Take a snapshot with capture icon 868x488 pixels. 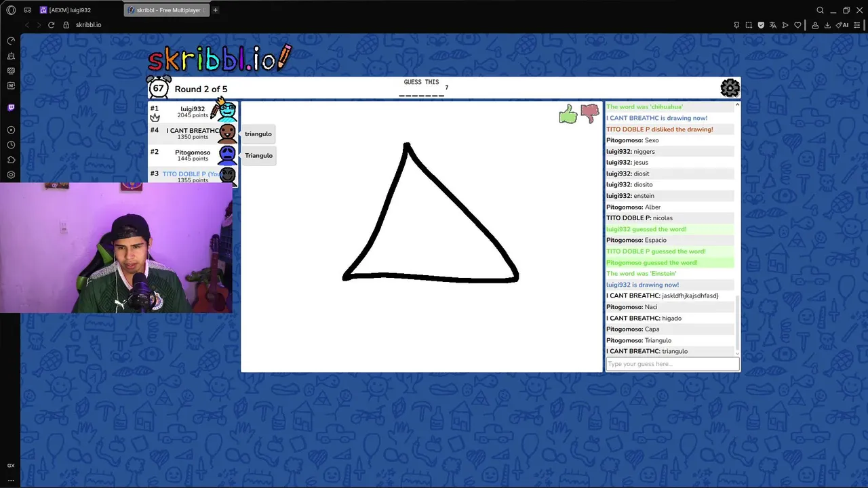pos(749,25)
